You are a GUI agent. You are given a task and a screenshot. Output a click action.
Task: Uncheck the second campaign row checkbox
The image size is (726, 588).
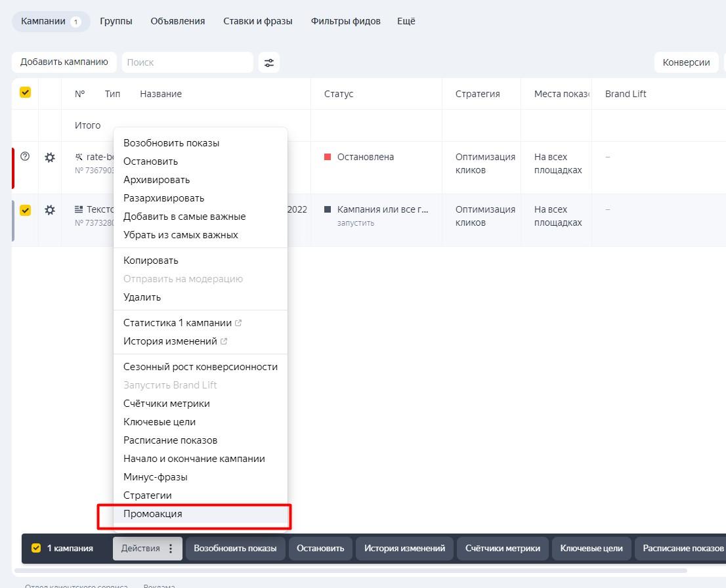point(25,210)
